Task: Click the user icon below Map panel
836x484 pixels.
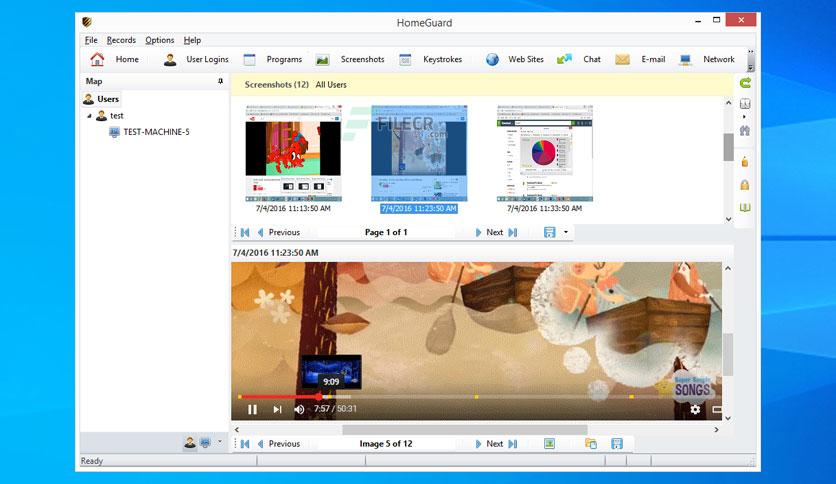Action: pos(190,442)
